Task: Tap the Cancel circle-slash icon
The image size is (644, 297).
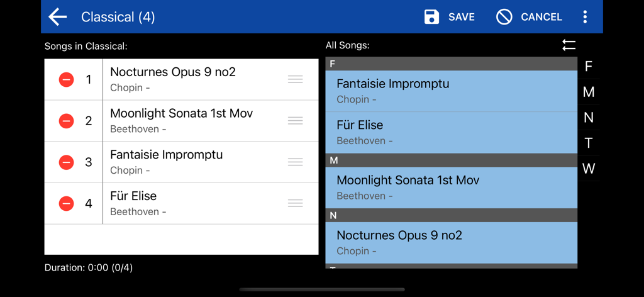Action: pos(504,17)
